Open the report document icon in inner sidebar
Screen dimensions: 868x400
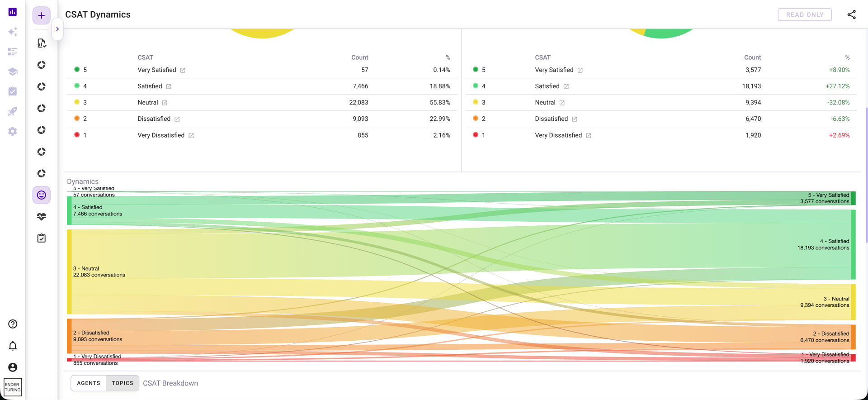point(42,43)
